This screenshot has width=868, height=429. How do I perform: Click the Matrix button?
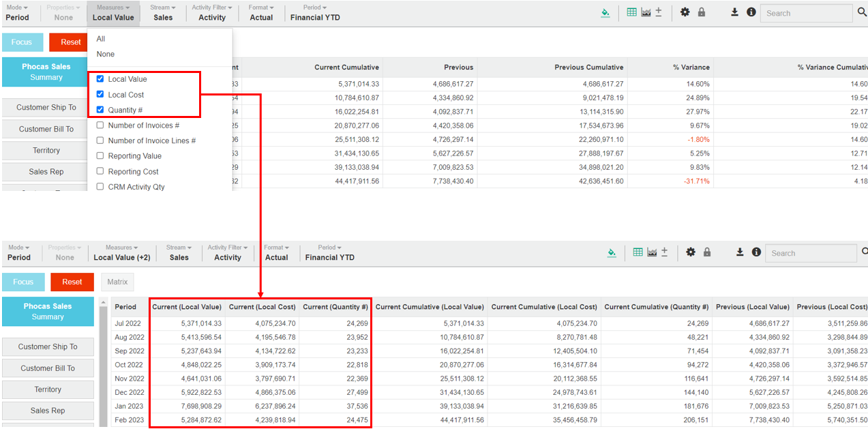117,282
